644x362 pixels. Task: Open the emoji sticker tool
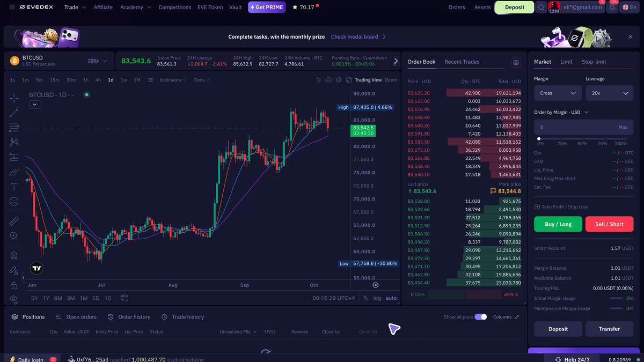(x=14, y=202)
